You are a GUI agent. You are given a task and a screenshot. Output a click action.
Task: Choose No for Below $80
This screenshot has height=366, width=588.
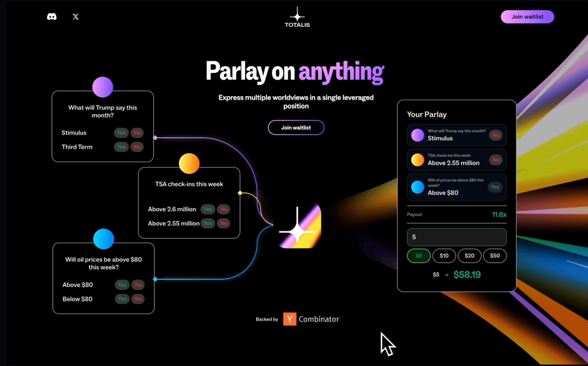(138, 299)
